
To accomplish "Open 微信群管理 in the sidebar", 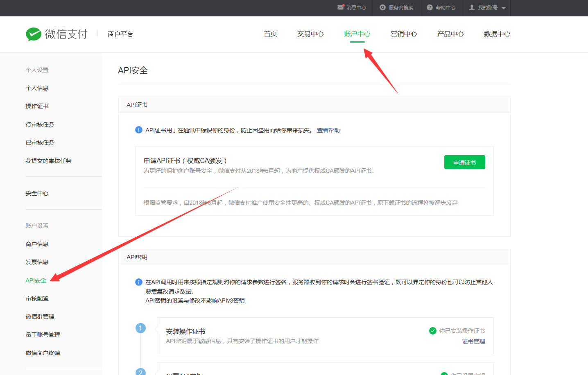I will point(40,316).
